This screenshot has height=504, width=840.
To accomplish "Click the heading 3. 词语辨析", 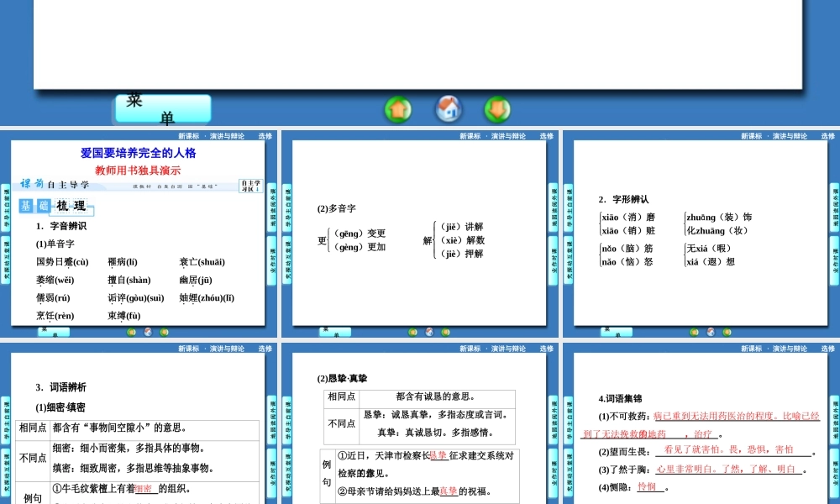I will [61, 387].
